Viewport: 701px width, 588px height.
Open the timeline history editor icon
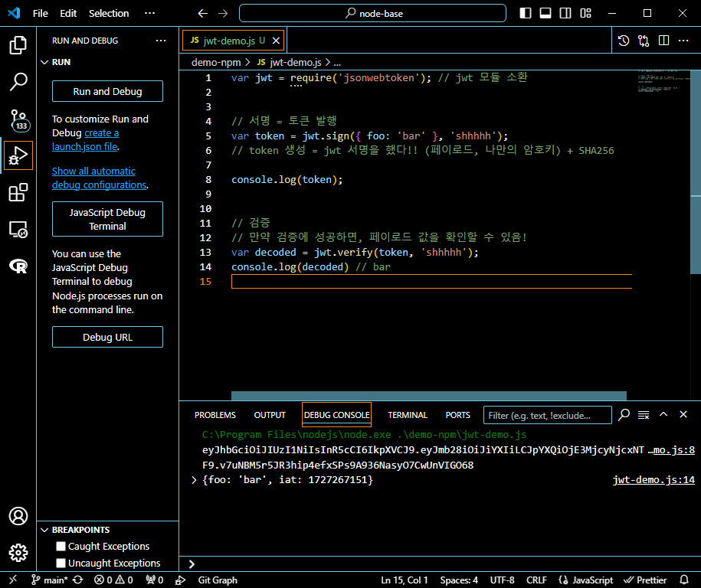[x=624, y=41]
